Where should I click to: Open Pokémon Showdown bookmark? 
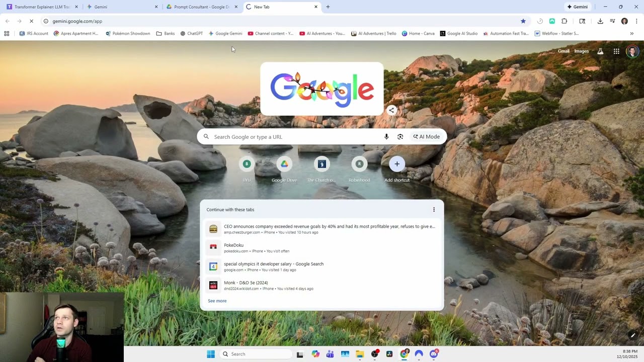(x=128, y=34)
